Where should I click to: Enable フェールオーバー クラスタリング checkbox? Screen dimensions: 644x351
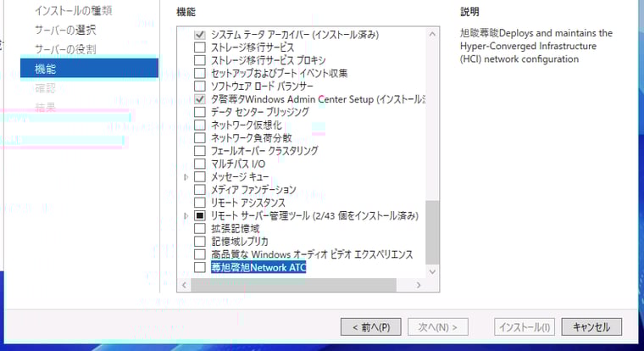(200, 151)
